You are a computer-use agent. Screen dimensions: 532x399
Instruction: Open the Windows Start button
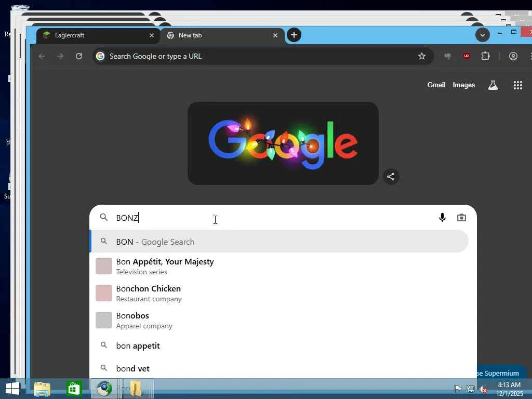(x=12, y=389)
